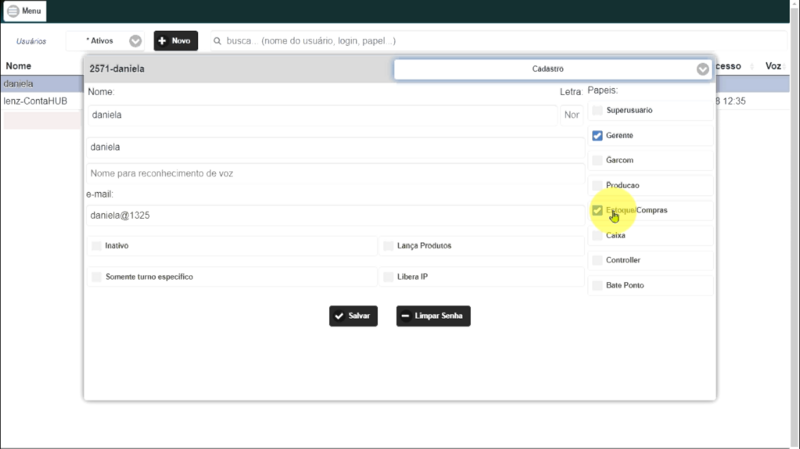Check Somente turno específico checkbox

96,277
